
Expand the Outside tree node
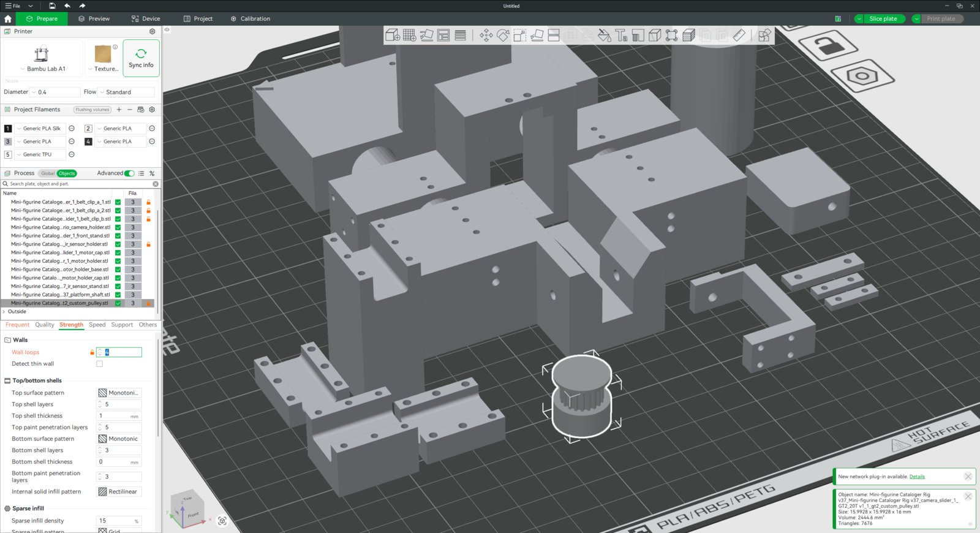point(4,312)
